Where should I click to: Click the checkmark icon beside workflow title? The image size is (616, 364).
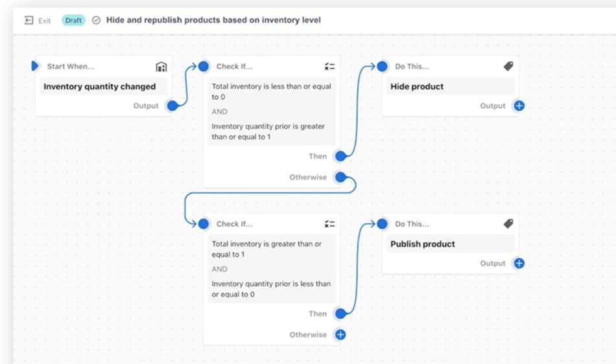pos(96,20)
